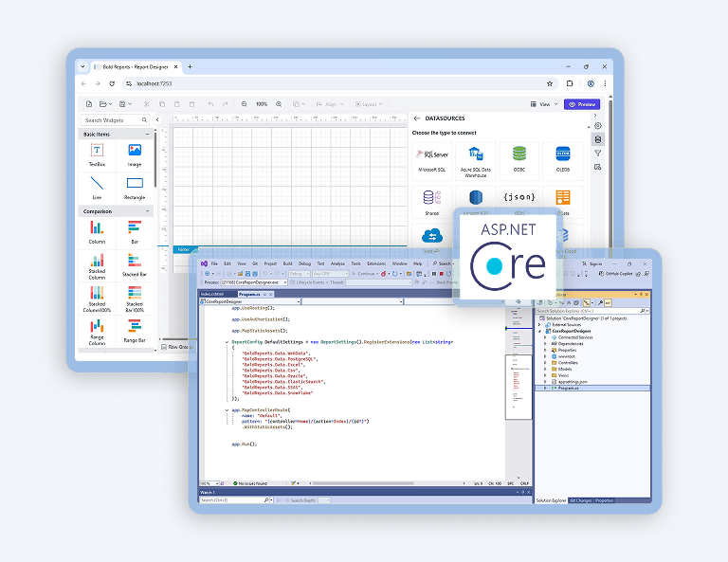728x562 pixels.
Task: Collapse the widgets panel with the chevron button
Action: pyautogui.click(x=157, y=119)
